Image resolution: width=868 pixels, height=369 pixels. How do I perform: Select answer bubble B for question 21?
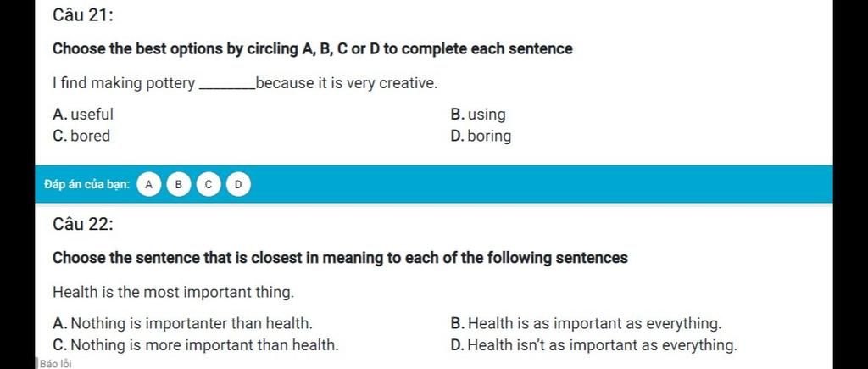(178, 185)
